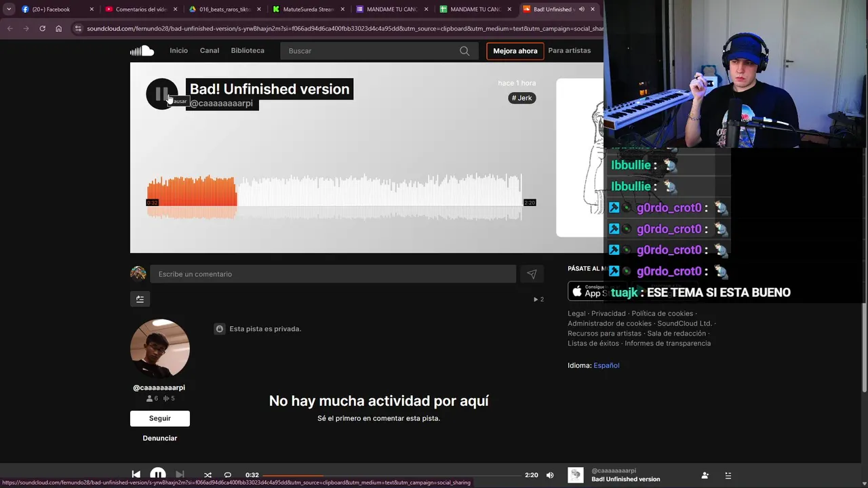Skip to previous track in player bar
This screenshot has width=868, height=488.
[136, 475]
